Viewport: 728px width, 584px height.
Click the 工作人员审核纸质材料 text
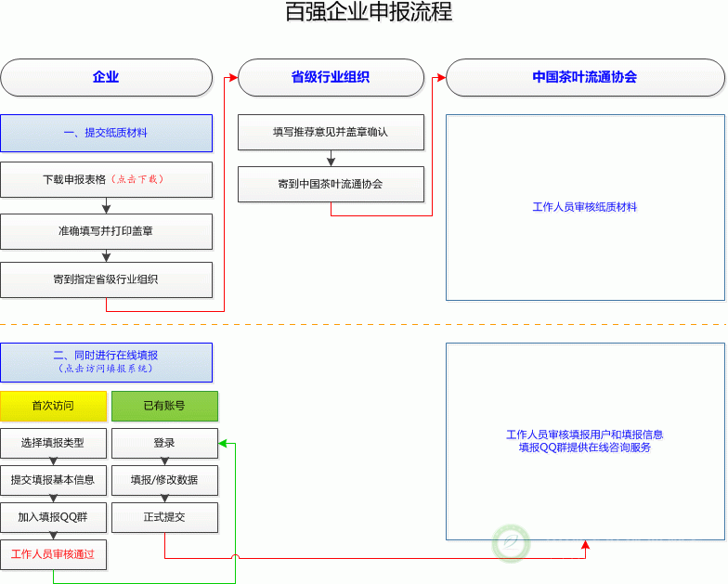(584, 207)
